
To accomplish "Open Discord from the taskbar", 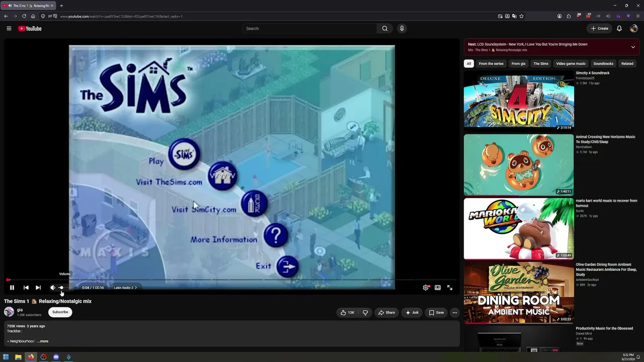I will point(56,357).
